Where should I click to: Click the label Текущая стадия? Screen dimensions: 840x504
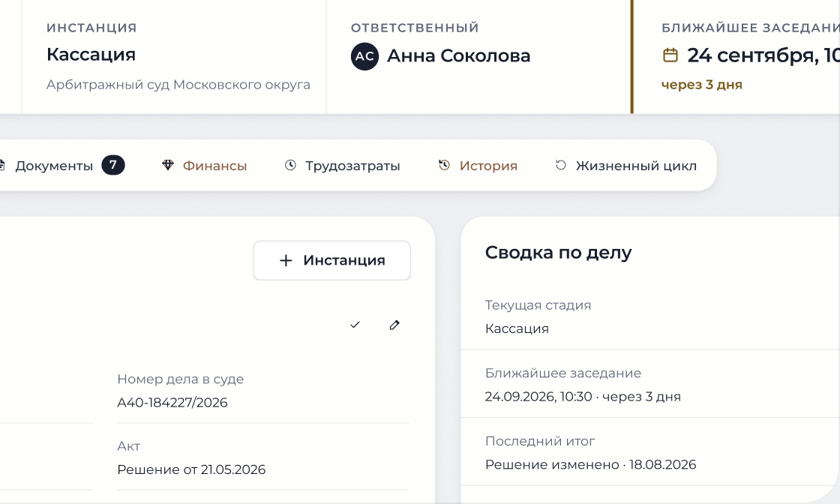[538, 305]
